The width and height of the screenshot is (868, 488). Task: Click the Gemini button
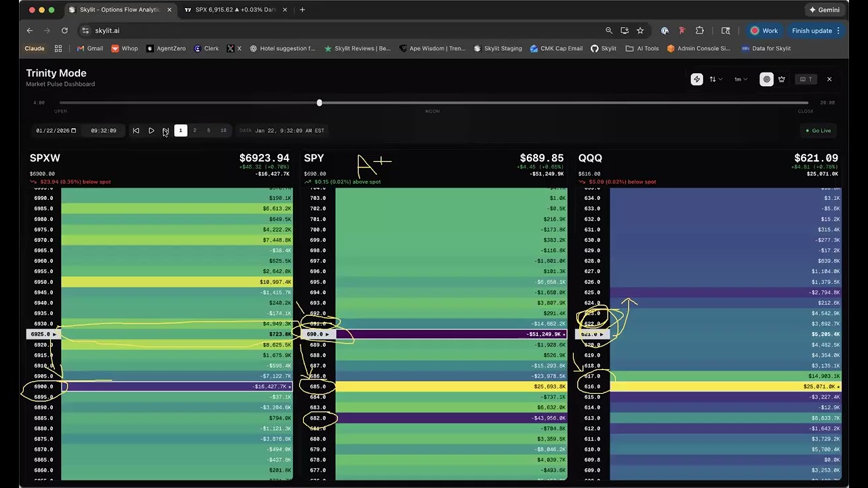coord(824,10)
